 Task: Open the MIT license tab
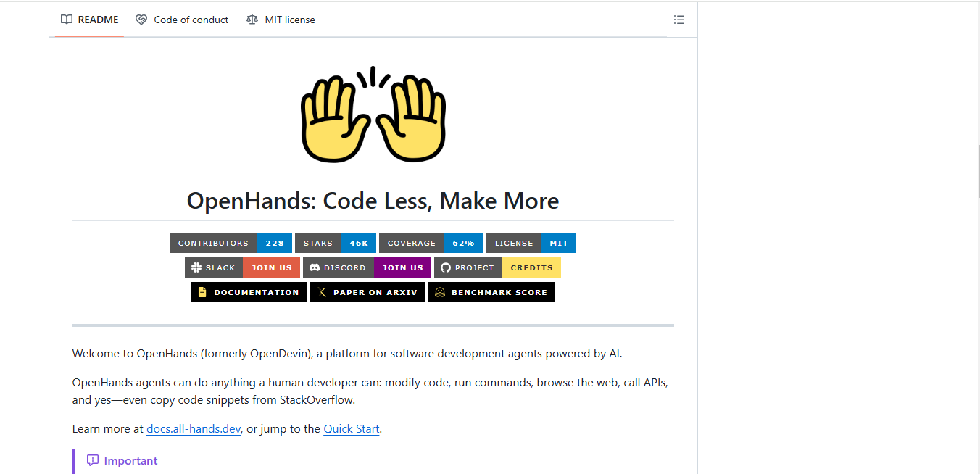(281, 20)
